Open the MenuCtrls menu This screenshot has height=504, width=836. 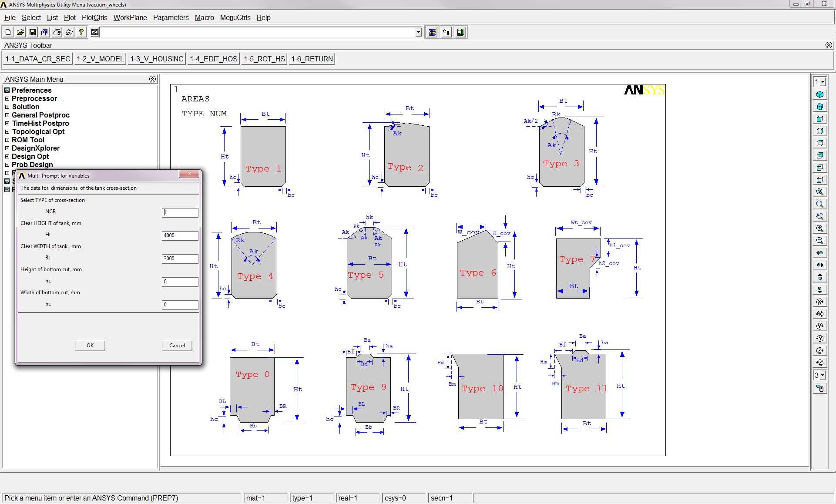235,18
